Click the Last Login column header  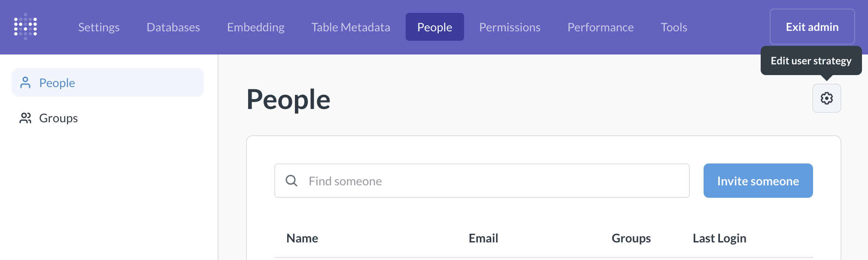(719, 238)
